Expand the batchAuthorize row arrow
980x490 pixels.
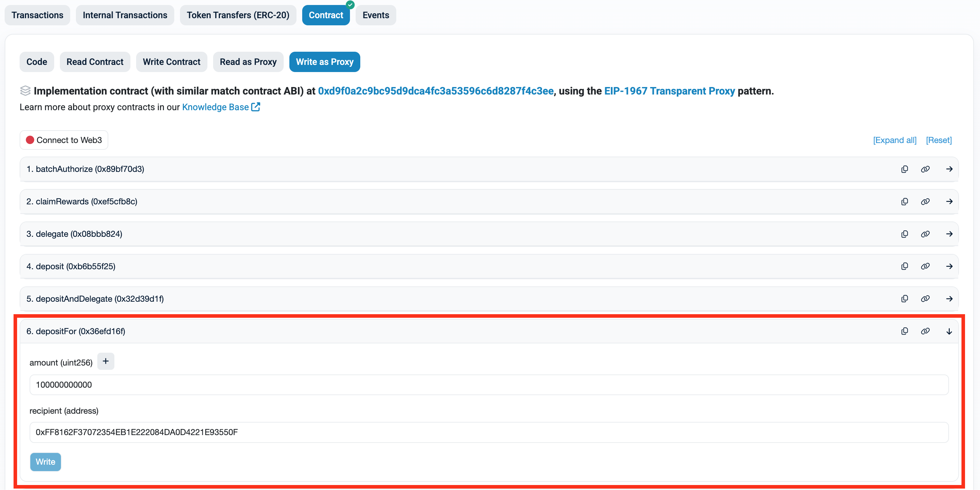[949, 169]
